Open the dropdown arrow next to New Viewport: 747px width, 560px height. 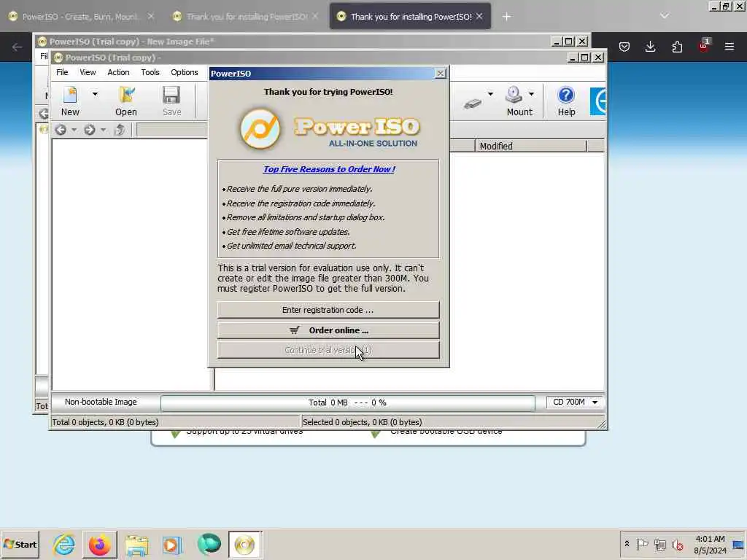(95, 94)
